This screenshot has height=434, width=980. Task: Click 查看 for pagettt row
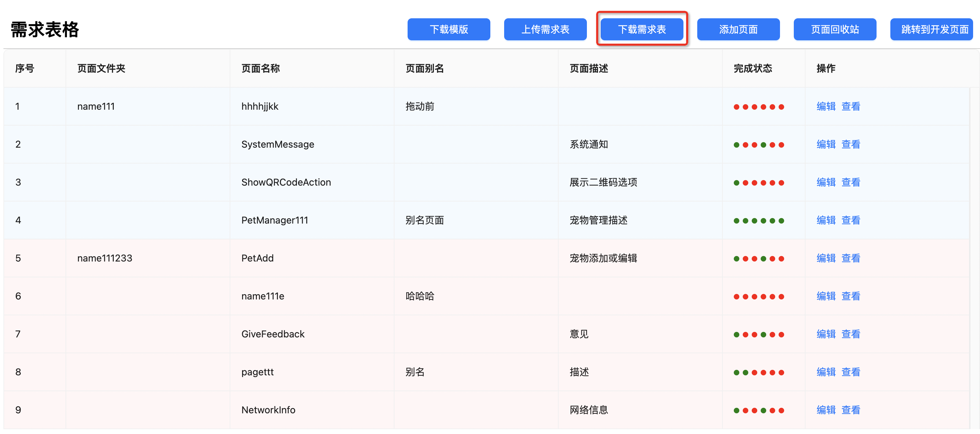(x=851, y=372)
